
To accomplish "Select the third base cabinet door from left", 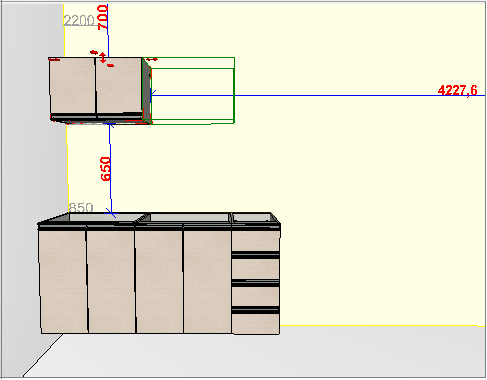I will pos(159,281).
